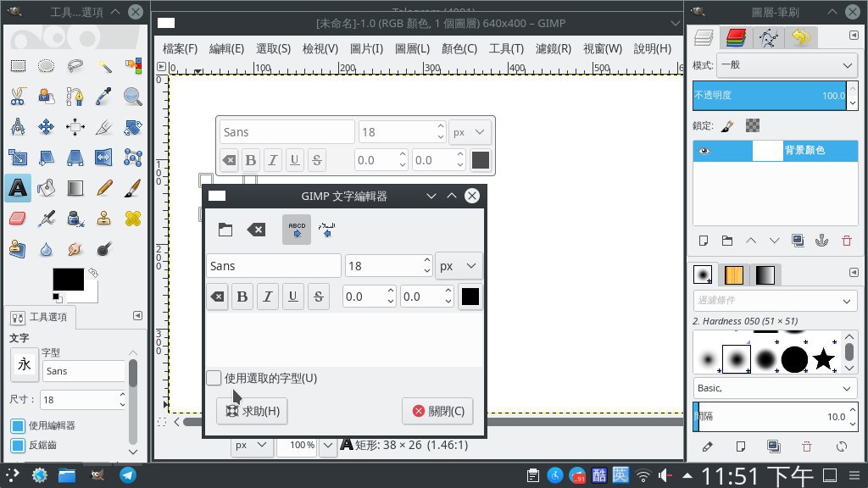Toggle bold in GIMP text editor dialog
This screenshot has width=868, height=488.
coord(242,297)
